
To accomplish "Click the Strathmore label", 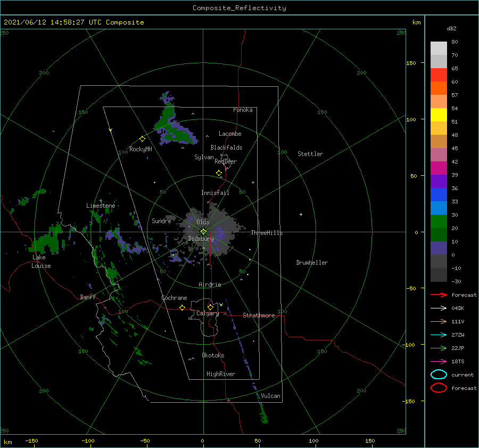I will coord(259,315).
